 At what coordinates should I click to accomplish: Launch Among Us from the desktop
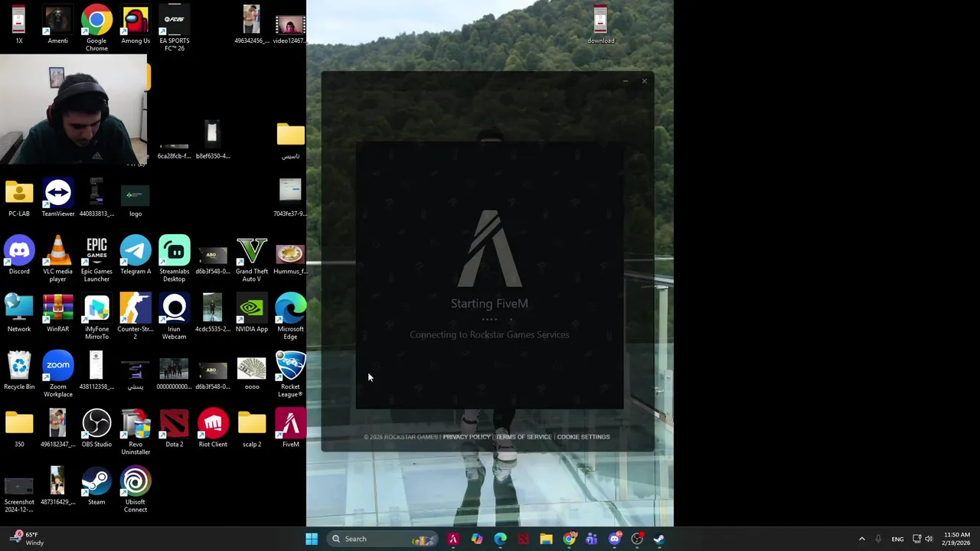click(x=136, y=24)
